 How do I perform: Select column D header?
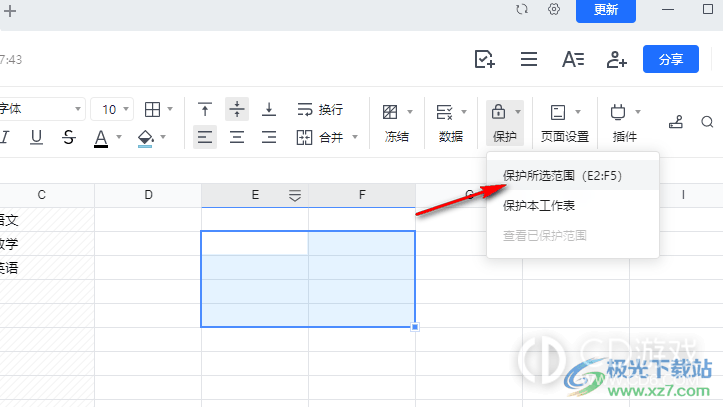point(148,195)
